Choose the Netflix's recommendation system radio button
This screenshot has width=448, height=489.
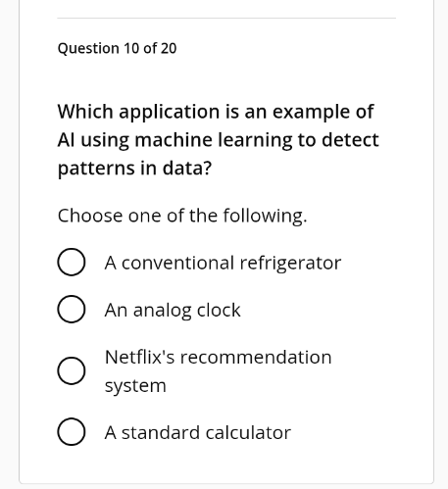click(x=72, y=370)
